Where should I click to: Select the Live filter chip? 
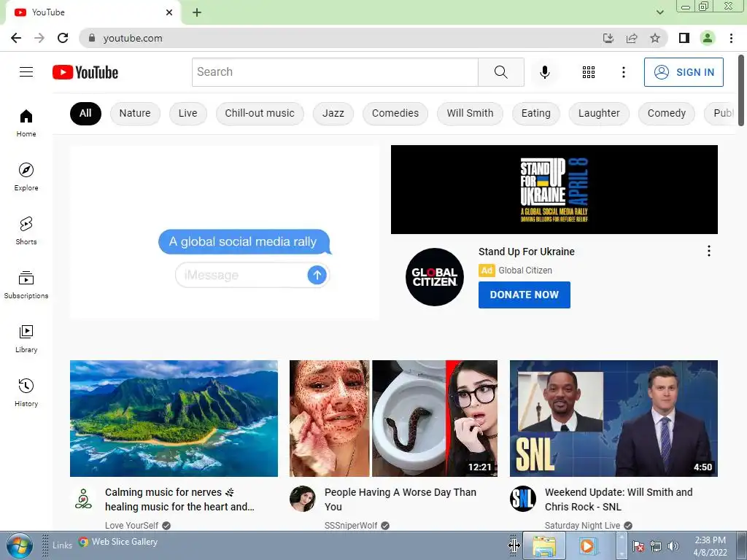click(187, 113)
